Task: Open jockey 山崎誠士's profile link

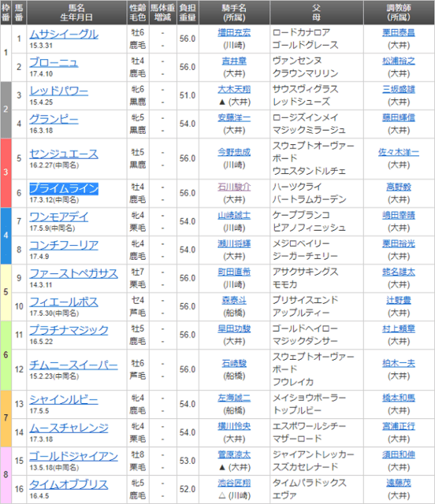Action: tap(234, 215)
